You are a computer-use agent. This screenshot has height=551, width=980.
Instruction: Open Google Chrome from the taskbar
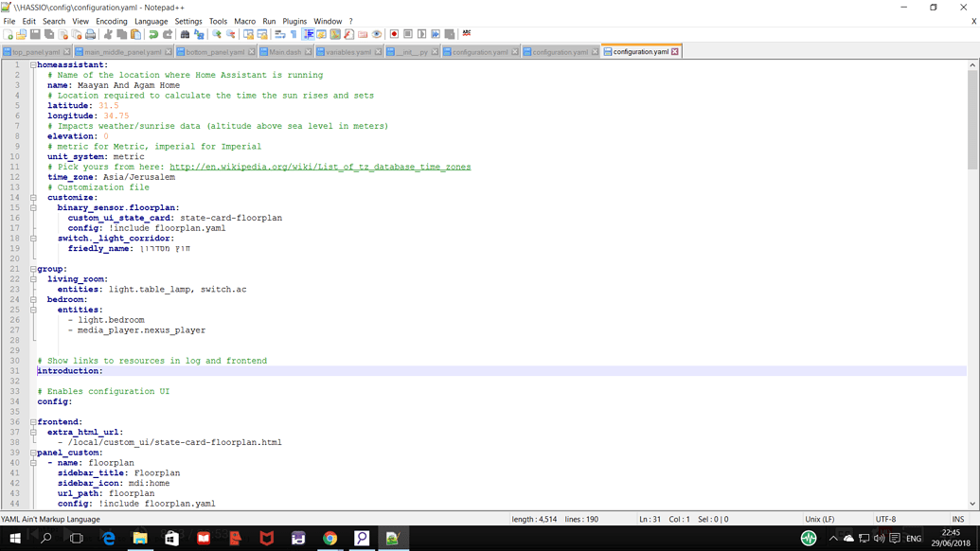coord(330,538)
